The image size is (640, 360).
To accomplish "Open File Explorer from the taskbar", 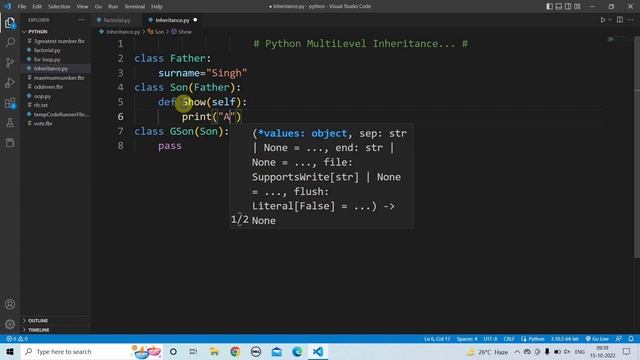I will tap(214, 351).
